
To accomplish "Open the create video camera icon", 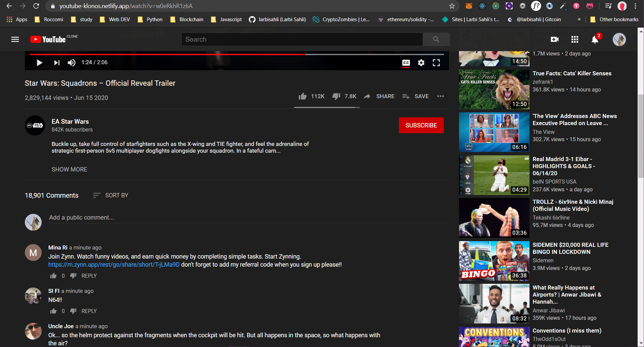I will [555, 39].
